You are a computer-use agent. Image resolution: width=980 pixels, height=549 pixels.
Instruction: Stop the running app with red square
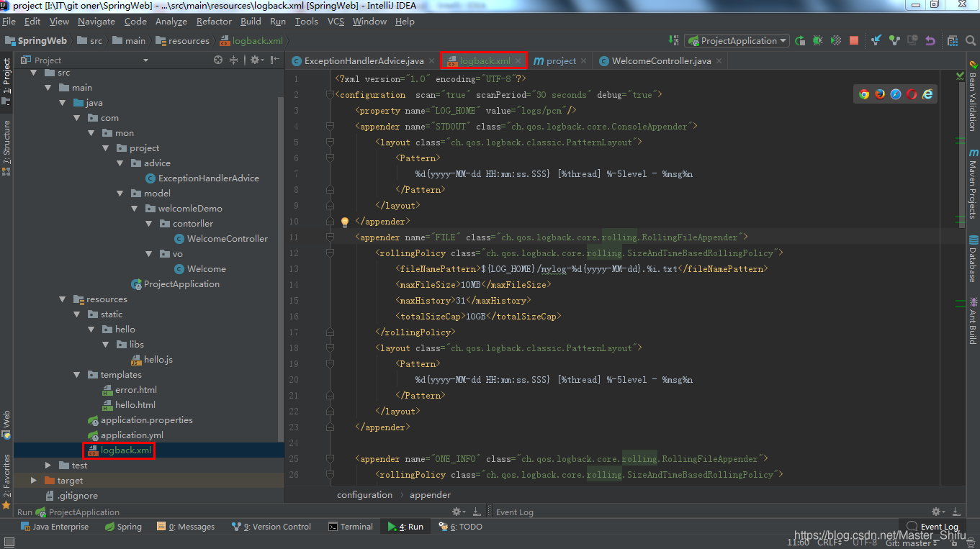pyautogui.click(x=854, y=40)
